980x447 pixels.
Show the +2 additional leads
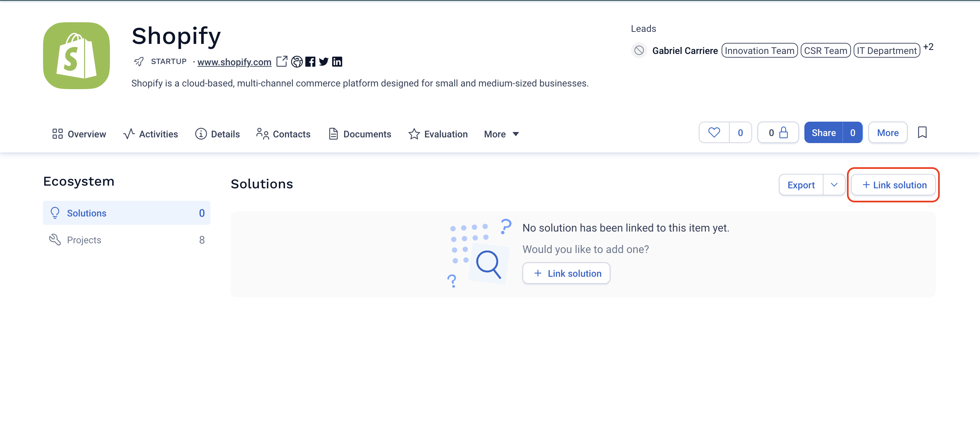(x=928, y=47)
